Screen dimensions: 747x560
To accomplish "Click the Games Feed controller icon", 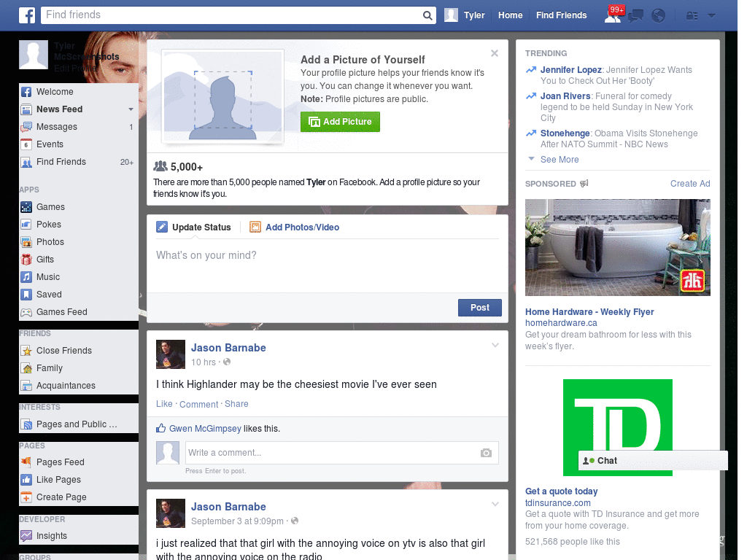I will [x=27, y=312].
